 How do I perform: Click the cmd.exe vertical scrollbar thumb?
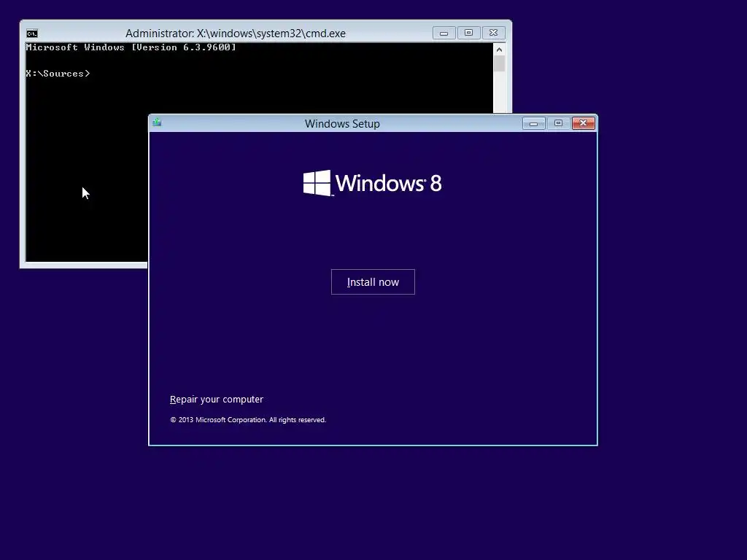(x=499, y=64)
